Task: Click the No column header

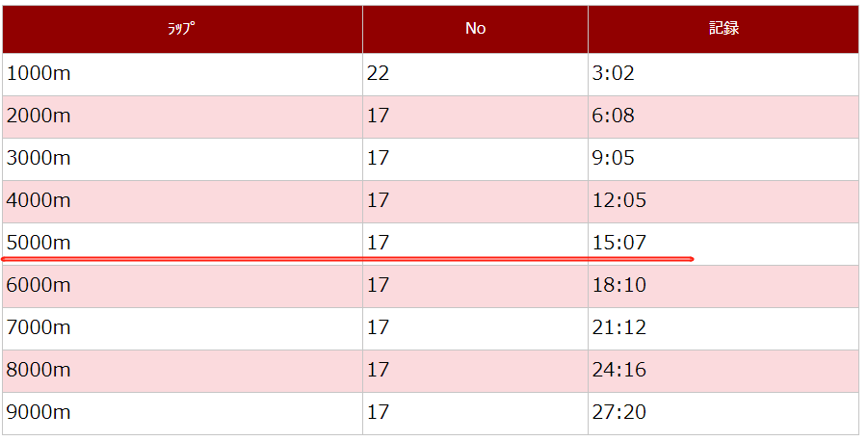Action: [475, 29]
